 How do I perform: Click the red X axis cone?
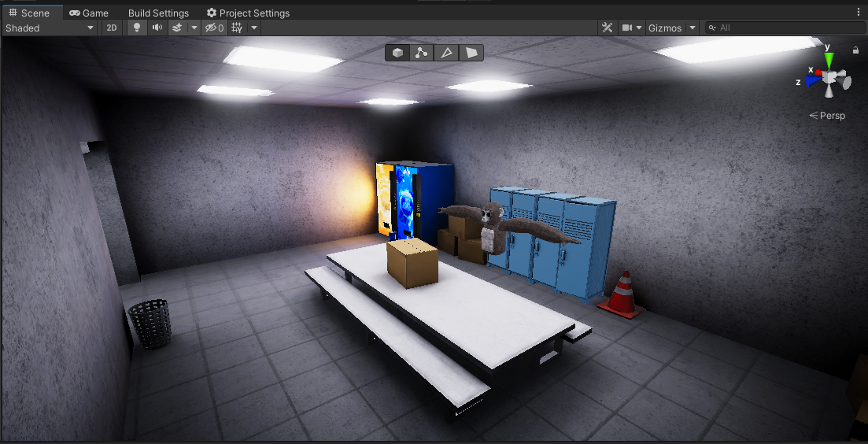pos(818,72)
